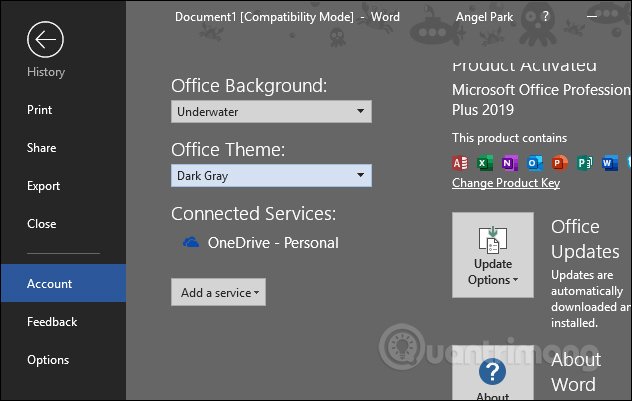Click the OneNote app icon
Image resolution: width=632 pixels, height=401 pixels.
[510, 163]
